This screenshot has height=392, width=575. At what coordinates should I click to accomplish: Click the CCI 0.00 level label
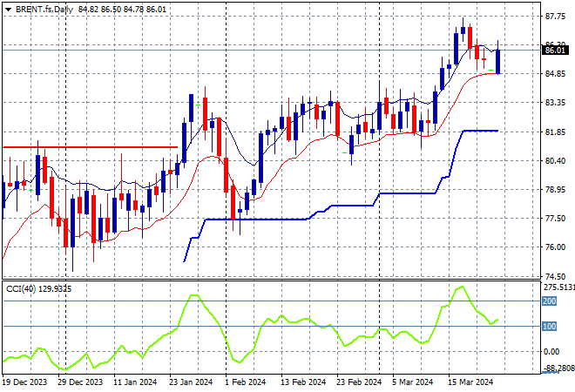[x=551, y=352]
